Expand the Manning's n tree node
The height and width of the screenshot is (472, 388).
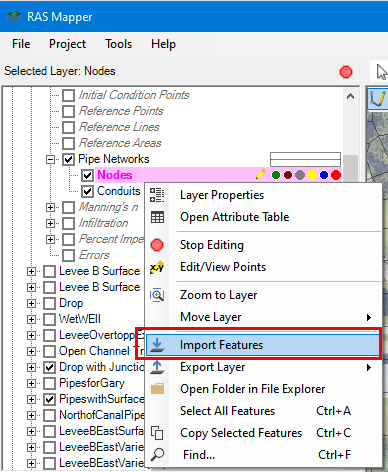click(50, 207)
